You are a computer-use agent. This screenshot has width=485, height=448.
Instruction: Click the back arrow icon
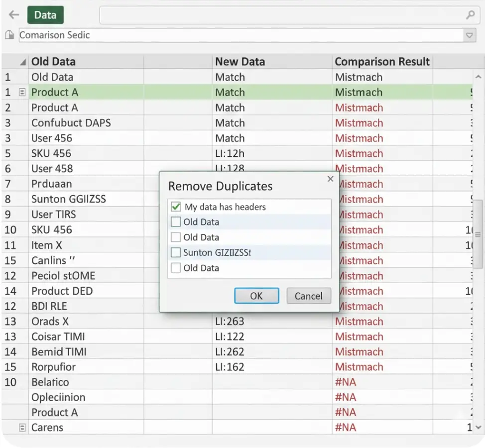point(13,15)
